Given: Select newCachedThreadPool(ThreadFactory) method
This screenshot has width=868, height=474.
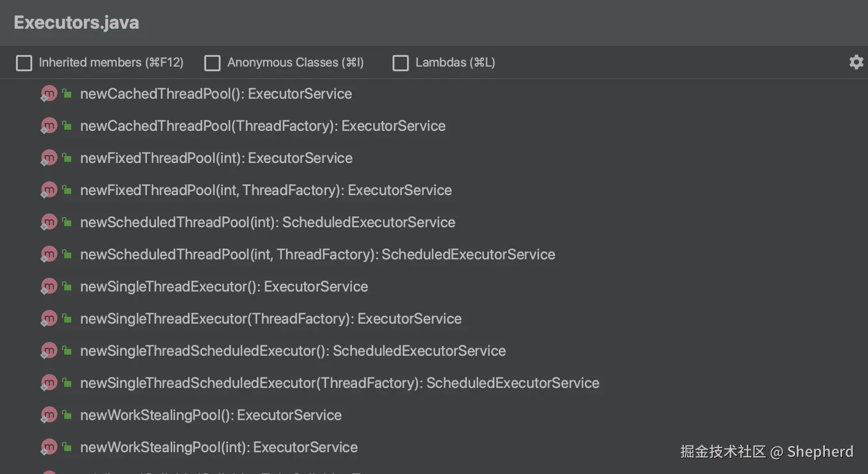Looking at the screenshot, I should coord(262,126).
